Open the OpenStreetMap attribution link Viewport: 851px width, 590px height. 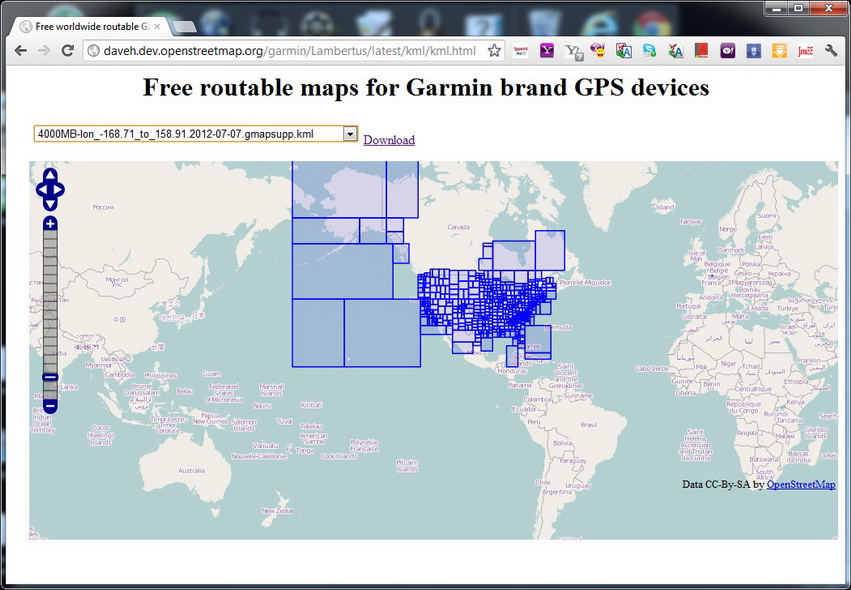(x=800, y=484)
